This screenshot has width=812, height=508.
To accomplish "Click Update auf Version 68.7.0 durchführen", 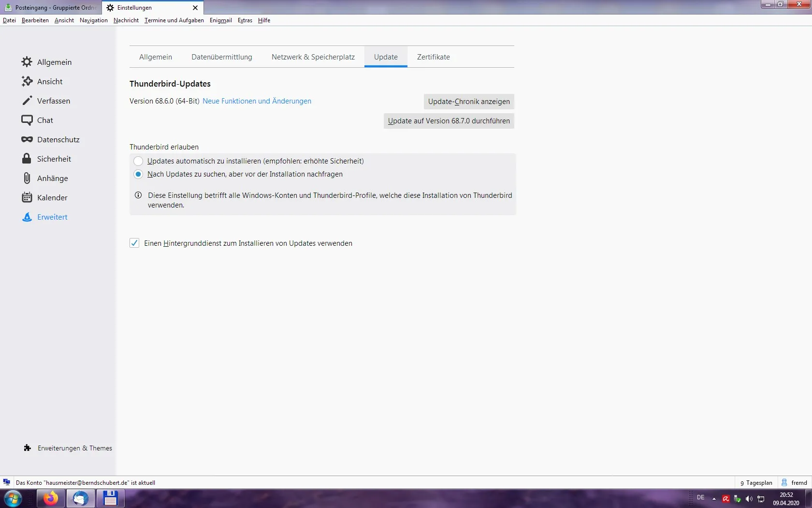I will [449, 121].
